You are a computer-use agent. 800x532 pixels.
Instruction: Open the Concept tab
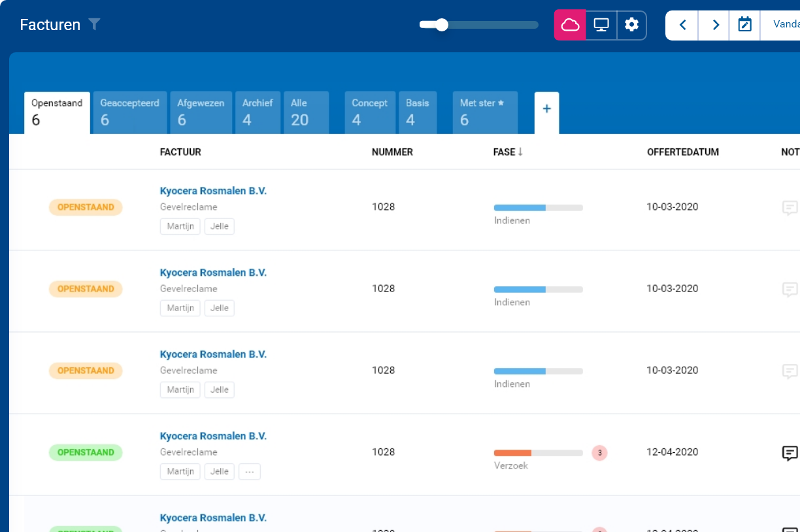pos(370,112)
